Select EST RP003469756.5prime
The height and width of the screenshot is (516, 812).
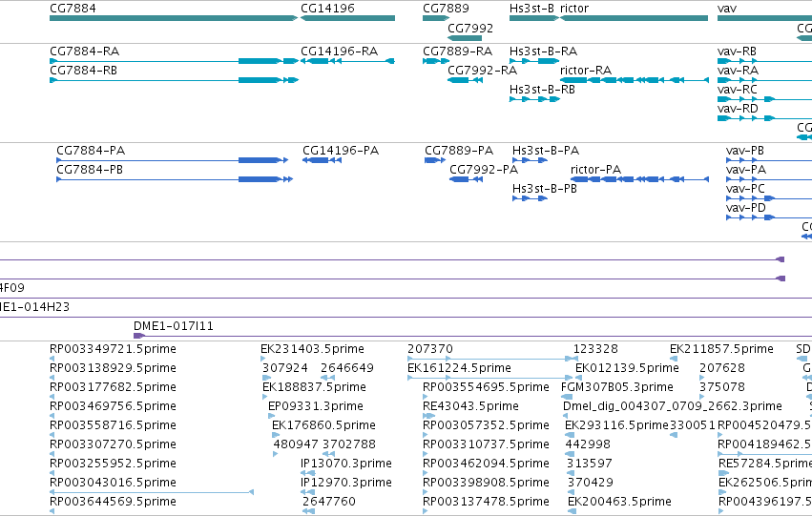[x=113, y=406]
